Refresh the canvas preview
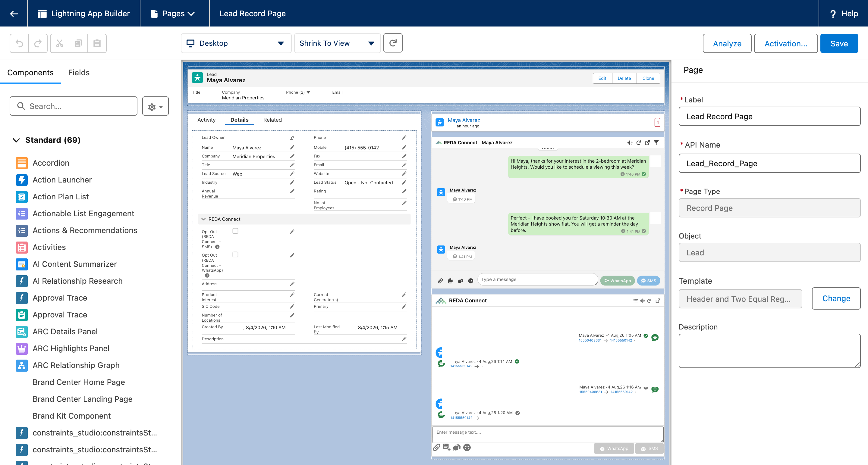 tap(393, 43)
